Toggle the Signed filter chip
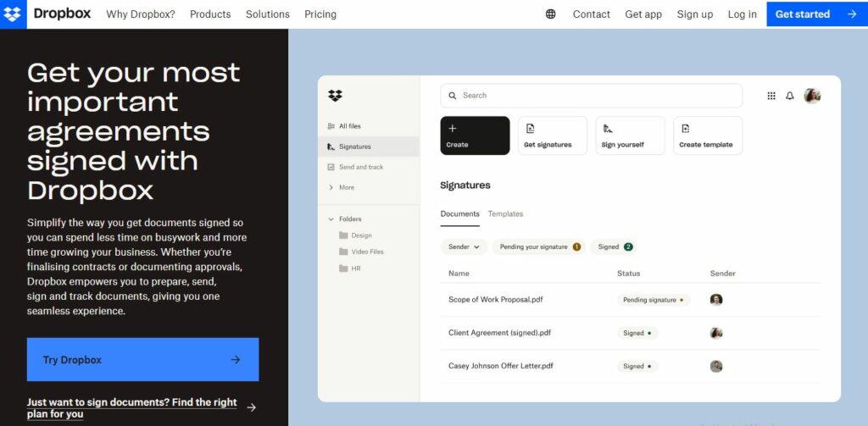The image size is (868, 426). coord(614,246)
